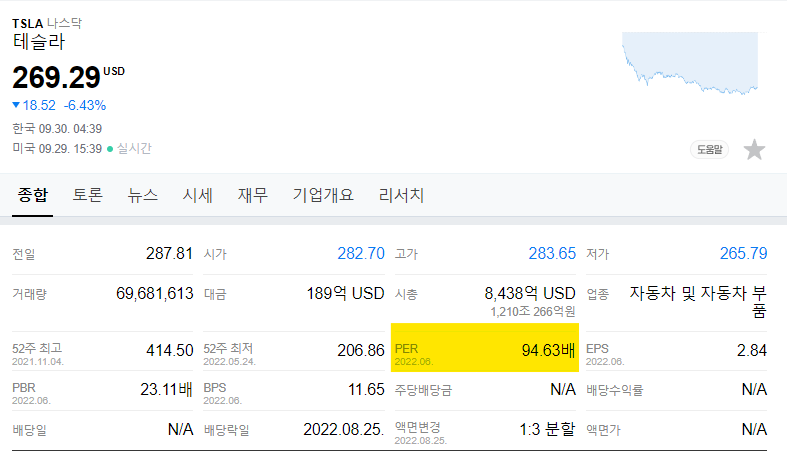Viewport: 787px width, 460px height.
Task: Click the sector 자동차 및 자동차 부품
Action: 698,301
